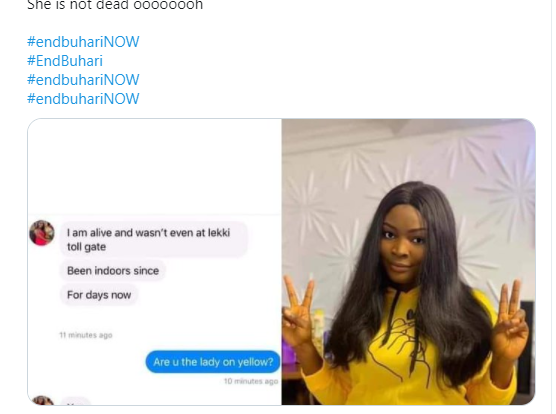Viewport: 556px width, 414px height.
Task: Open the #endbuhariNOW hashtag directly above #EndBuhari
Action: point(83,42)
